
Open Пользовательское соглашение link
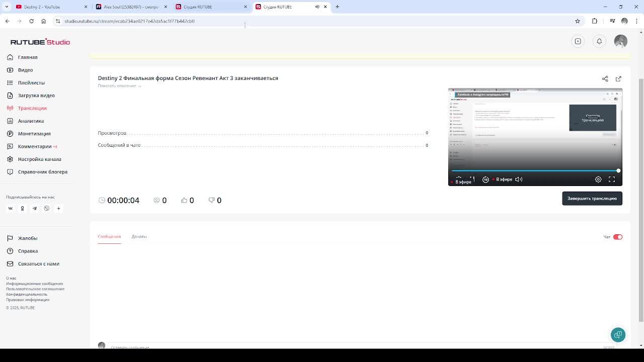(x=35, y=289)
